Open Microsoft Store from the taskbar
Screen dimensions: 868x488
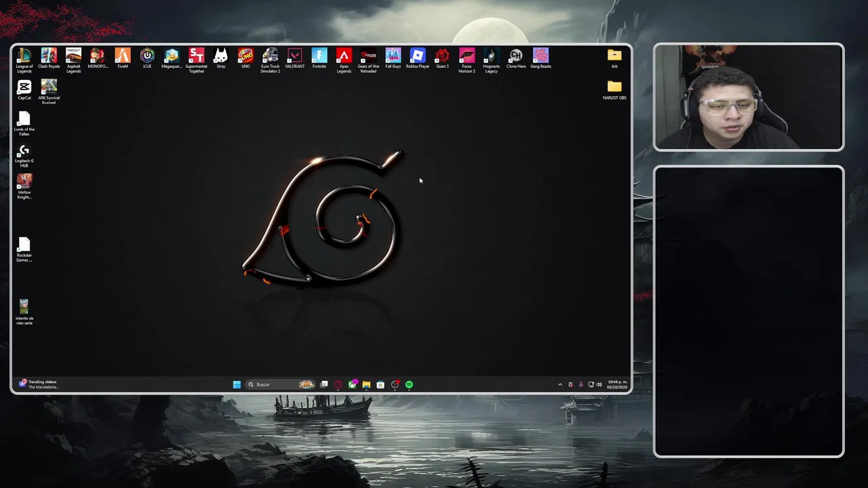[x=380, y=384]
